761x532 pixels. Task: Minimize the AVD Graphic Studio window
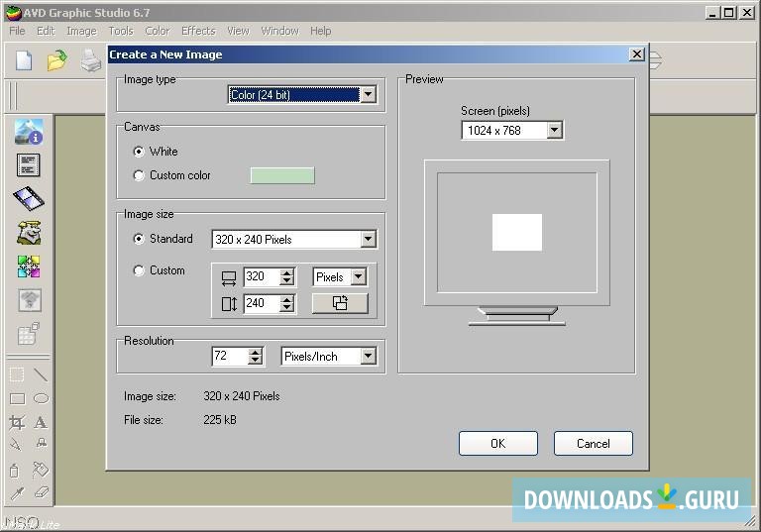tap(712, 13)
